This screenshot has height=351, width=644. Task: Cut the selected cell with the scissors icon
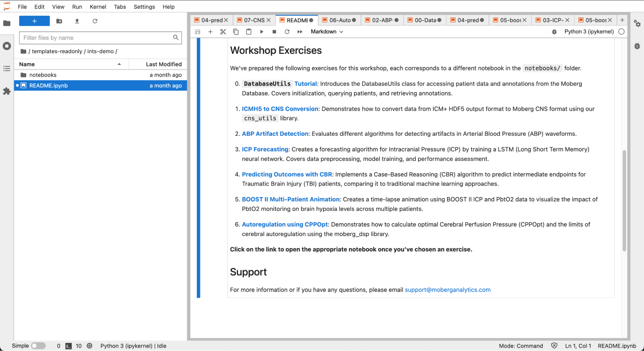pos(223,32)
